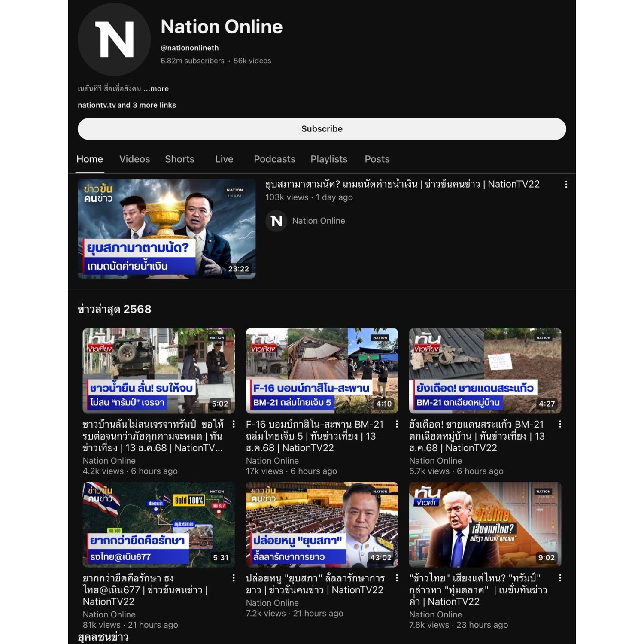644x644 pixels.
Task: Click 17k views · 6 hours ago text
Action: click(292, 471)
